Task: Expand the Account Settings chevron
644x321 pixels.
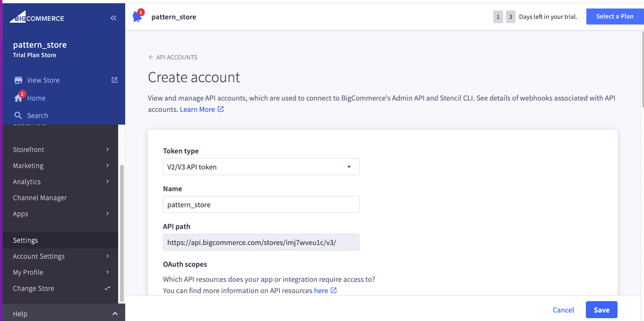Action: click(108, 256)
